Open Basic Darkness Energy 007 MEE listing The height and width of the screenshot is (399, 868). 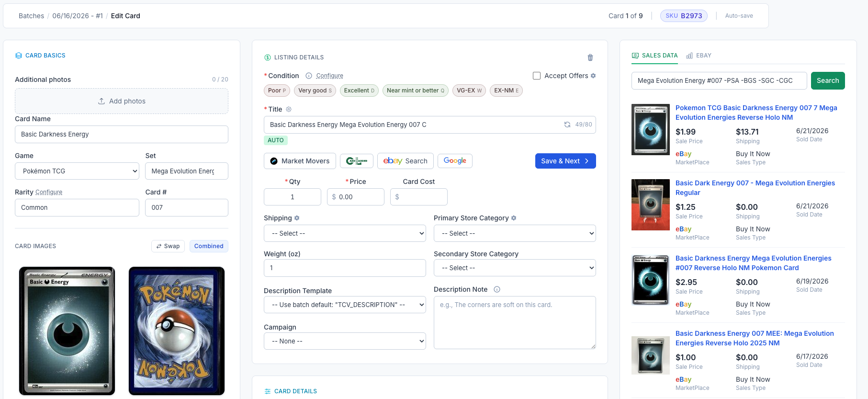coord(755,338)
